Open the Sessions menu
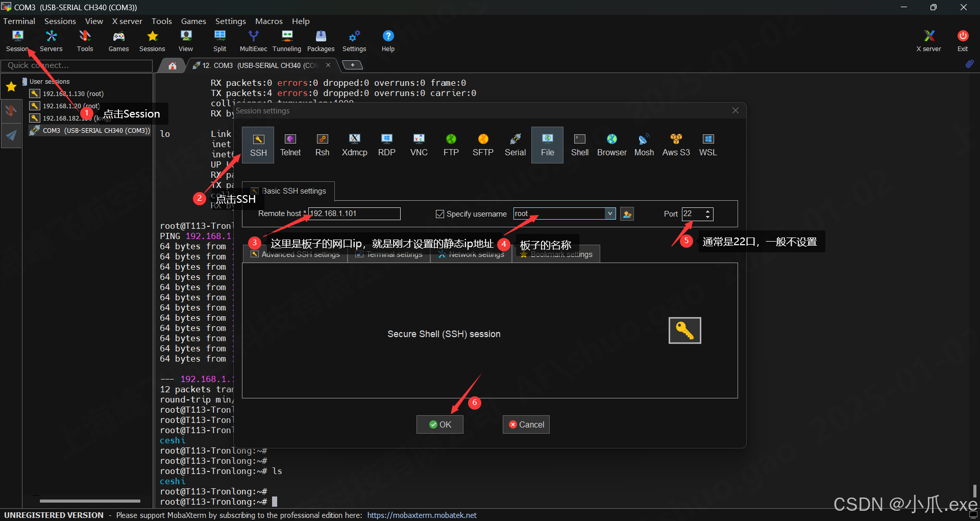Image resolution: width=980 pixels, height=521 pixels. coord(60,21)
